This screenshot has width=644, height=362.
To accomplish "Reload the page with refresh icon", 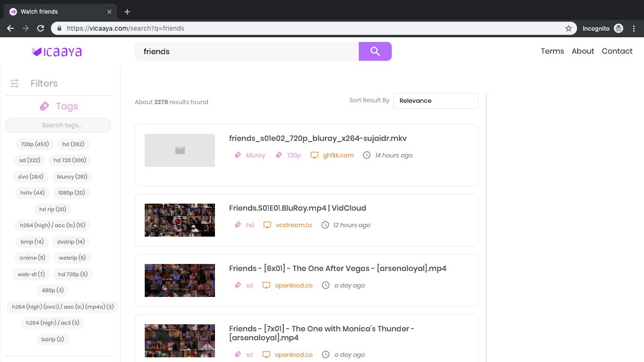I will click(x=41, y=28).
